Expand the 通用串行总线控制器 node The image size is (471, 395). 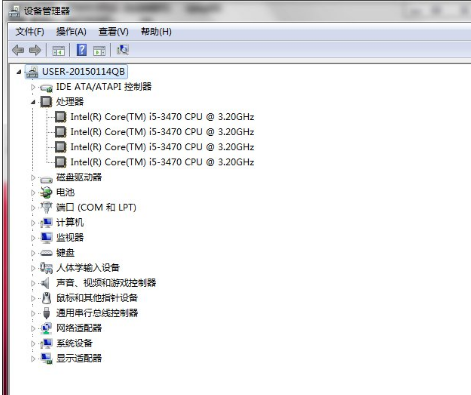pyautogui.click(x=33, y=313)
